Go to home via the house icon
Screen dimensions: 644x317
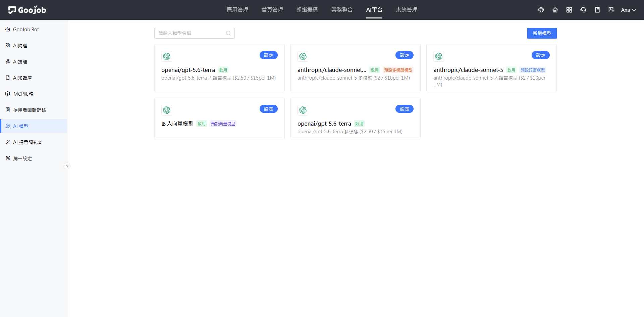[x=555, y=10]
